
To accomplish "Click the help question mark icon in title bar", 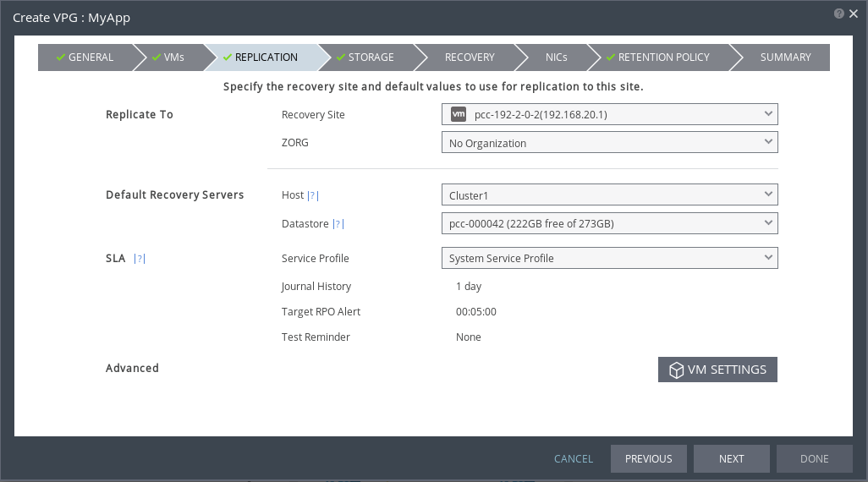I will [838, 14].
